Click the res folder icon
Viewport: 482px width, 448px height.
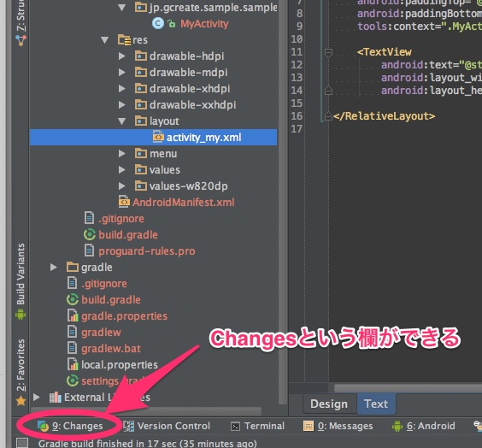pyautogui.click(x=124, y=39)
